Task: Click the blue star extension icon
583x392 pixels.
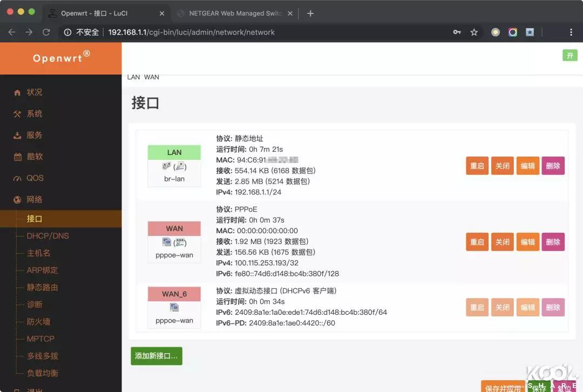Action: click(530, 32)
